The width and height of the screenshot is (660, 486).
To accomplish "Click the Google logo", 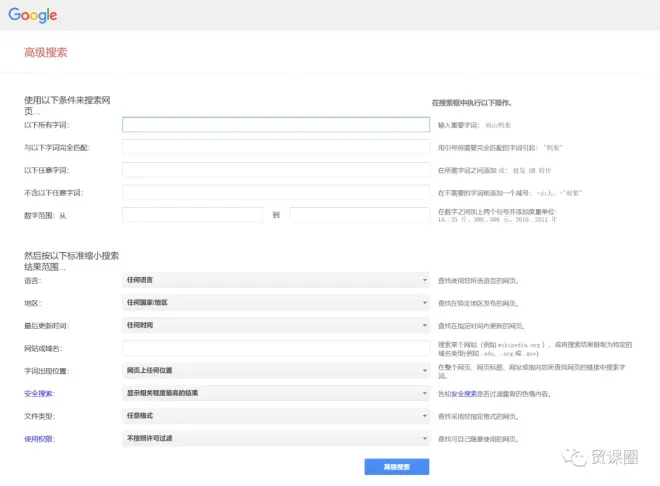I will [x=33, y=15].
